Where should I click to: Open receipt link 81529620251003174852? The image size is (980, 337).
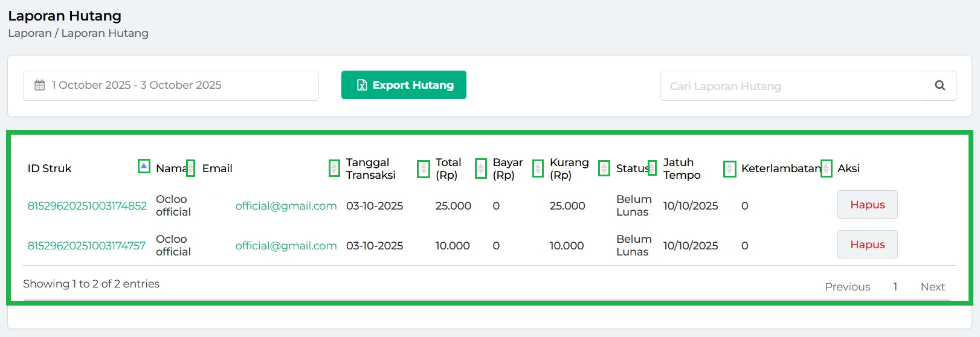coord(87,206)
